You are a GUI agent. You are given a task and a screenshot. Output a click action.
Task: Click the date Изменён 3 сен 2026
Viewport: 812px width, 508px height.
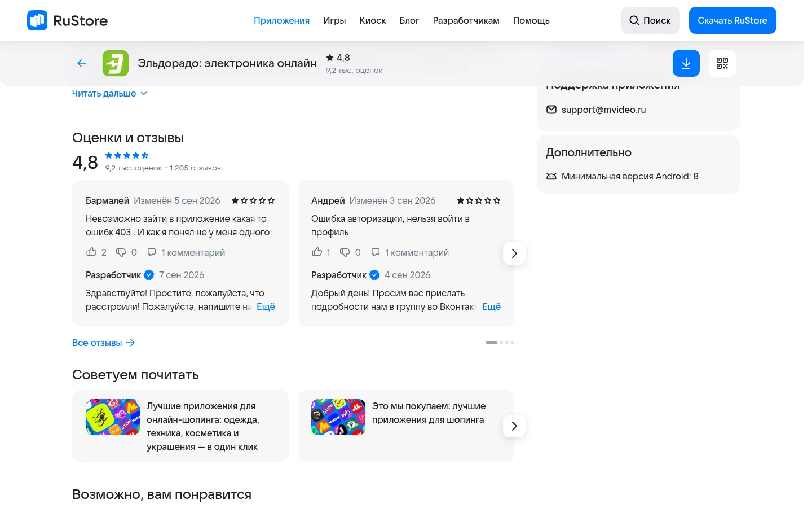[x=392, y=200]
